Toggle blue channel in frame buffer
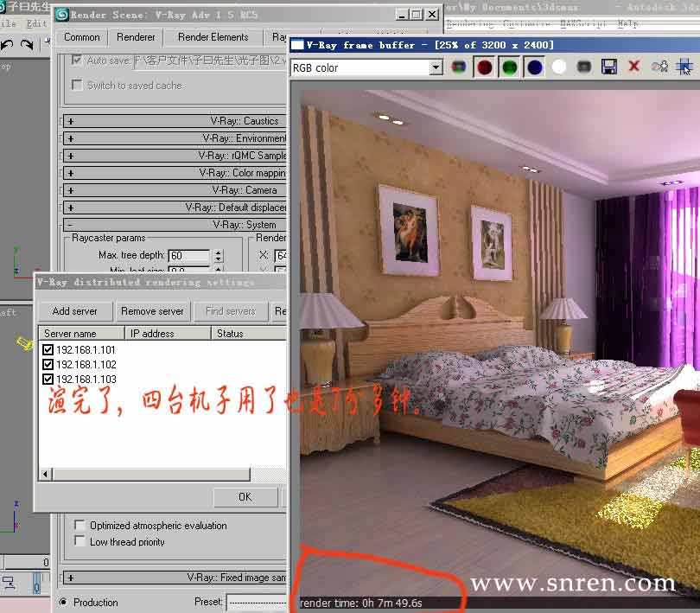Viewport: 700px width, 613px height. tap(534, 67)
